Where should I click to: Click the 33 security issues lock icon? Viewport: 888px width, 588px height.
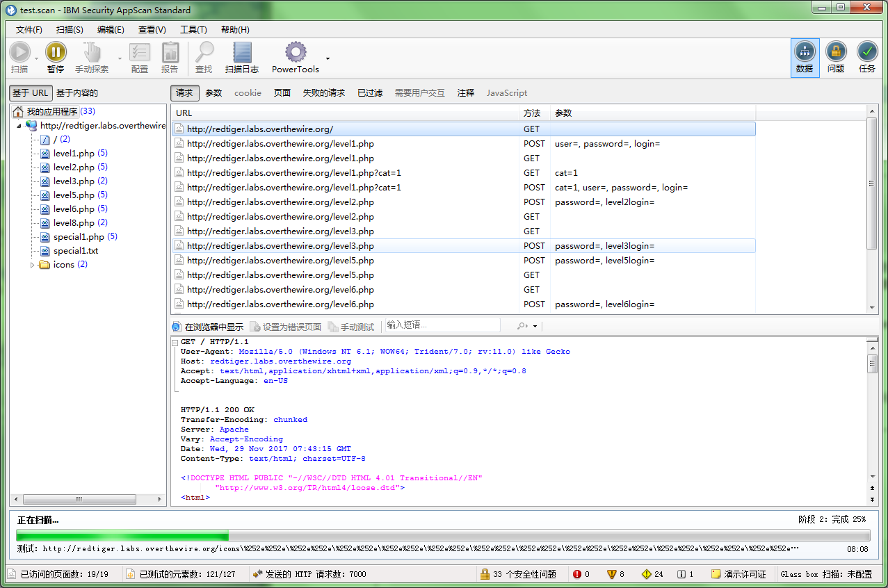click(x=485, y=574)
